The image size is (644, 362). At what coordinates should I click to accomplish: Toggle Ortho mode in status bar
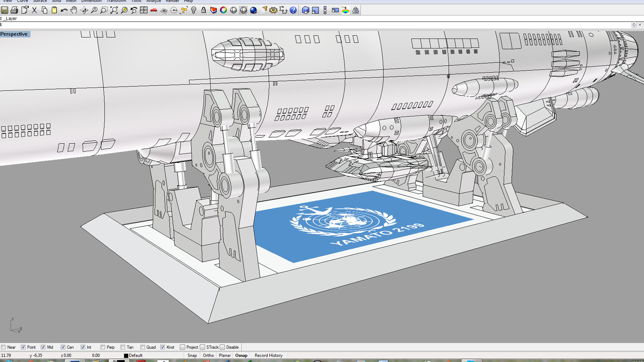pos(208,355)
